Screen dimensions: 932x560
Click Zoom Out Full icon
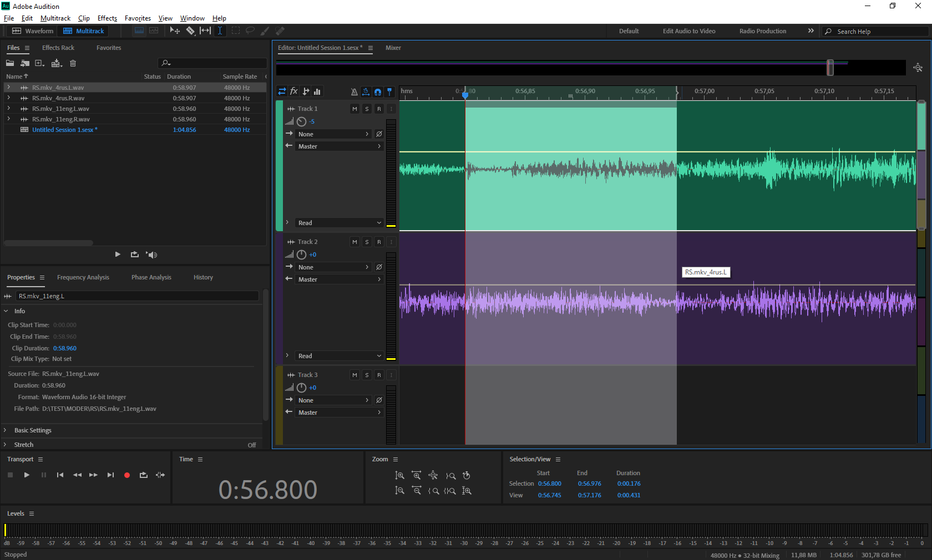pyautogui.click(x=433, y=476)
